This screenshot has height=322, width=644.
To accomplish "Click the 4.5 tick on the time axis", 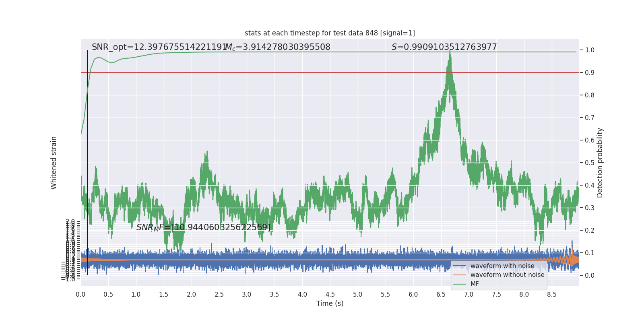I will 330,295.
